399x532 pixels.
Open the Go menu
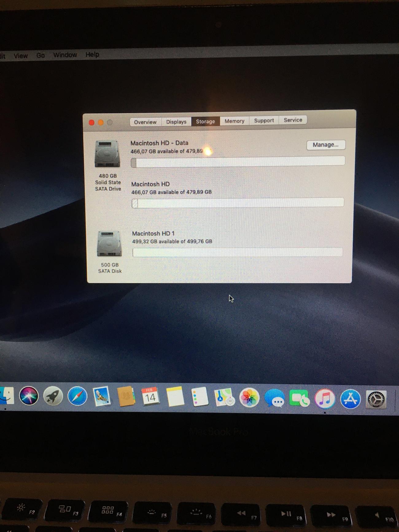(x=41, y=55)
